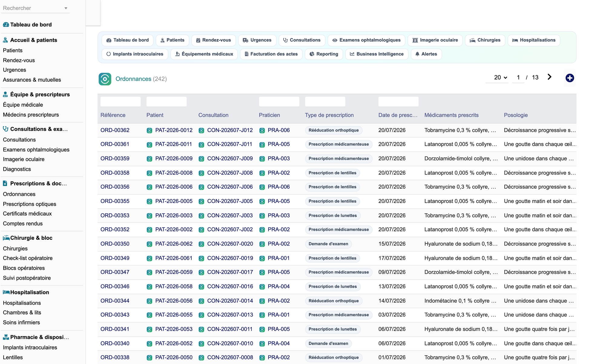Sort by the Médicaments prescrits column header

[x=451, y=115]
